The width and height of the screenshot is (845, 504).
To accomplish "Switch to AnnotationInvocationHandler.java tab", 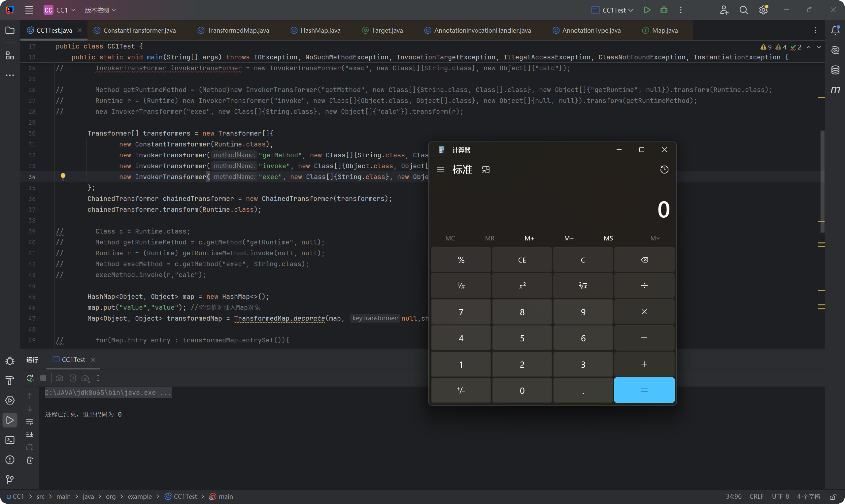I will pyautogui.click(x=478, y=31).
